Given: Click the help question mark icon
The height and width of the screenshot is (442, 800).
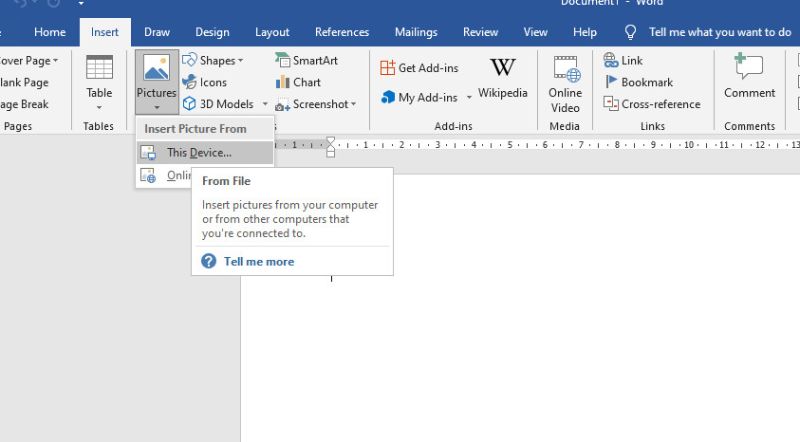Looking at the screenshot, I should coord(209,261).
